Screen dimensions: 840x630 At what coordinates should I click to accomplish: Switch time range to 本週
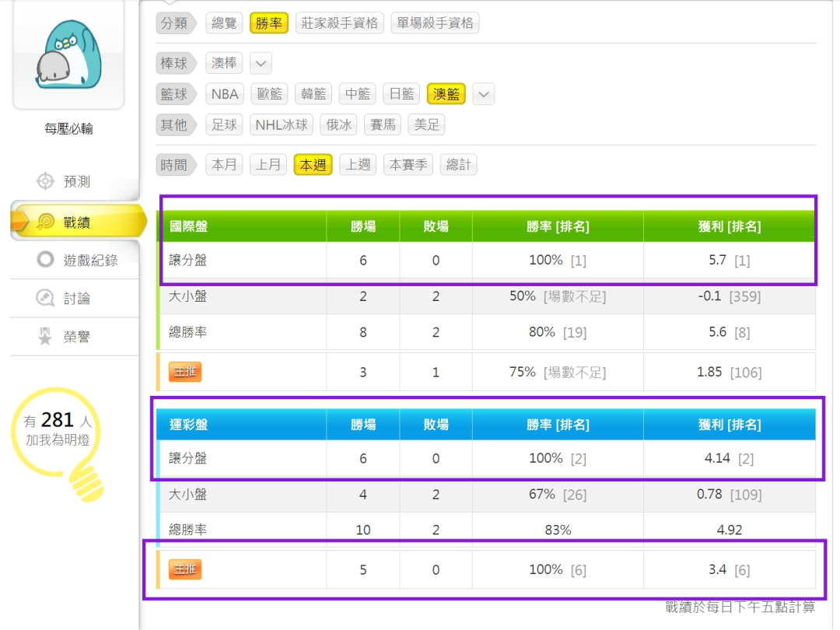click(x=313, y=164)
